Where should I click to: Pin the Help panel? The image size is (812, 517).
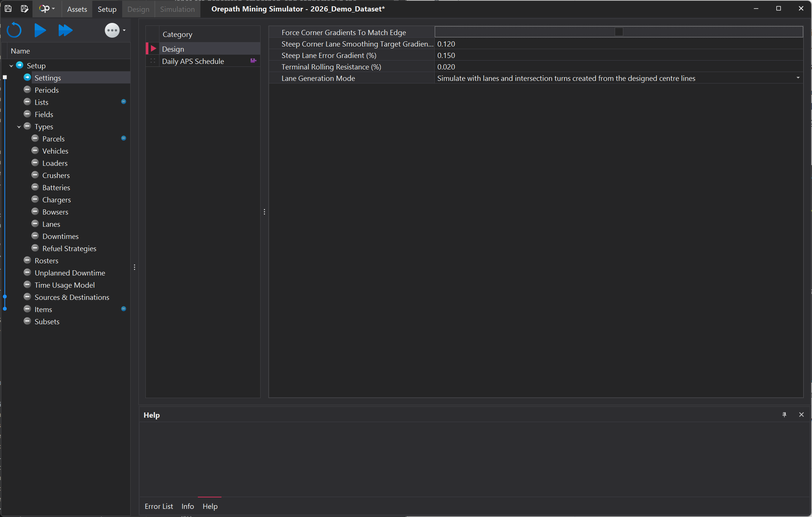pyautogui.click(x=784, y=415)
